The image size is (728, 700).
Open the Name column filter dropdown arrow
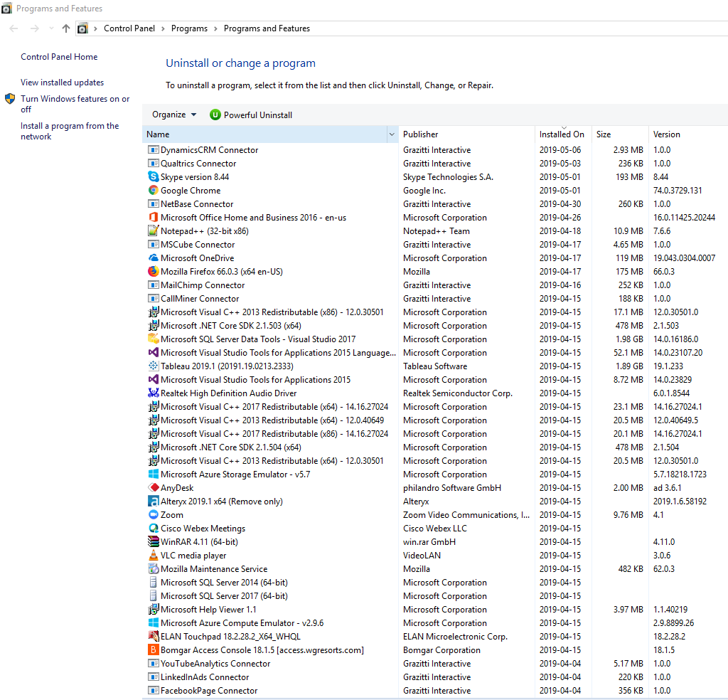pos(392,134)
